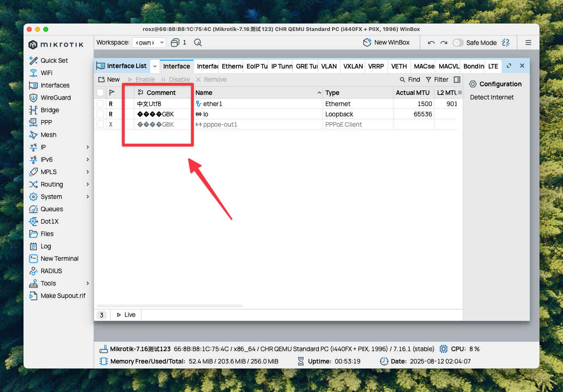Tick the select-all header checkbox
The height and width of the screenshot is (392, 563).
click(100, 92)
